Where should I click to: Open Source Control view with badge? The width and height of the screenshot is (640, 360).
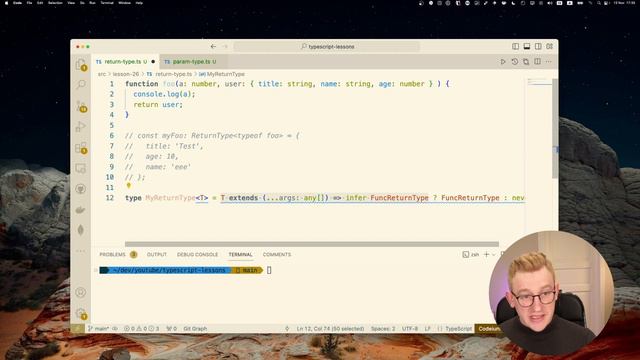81,106
